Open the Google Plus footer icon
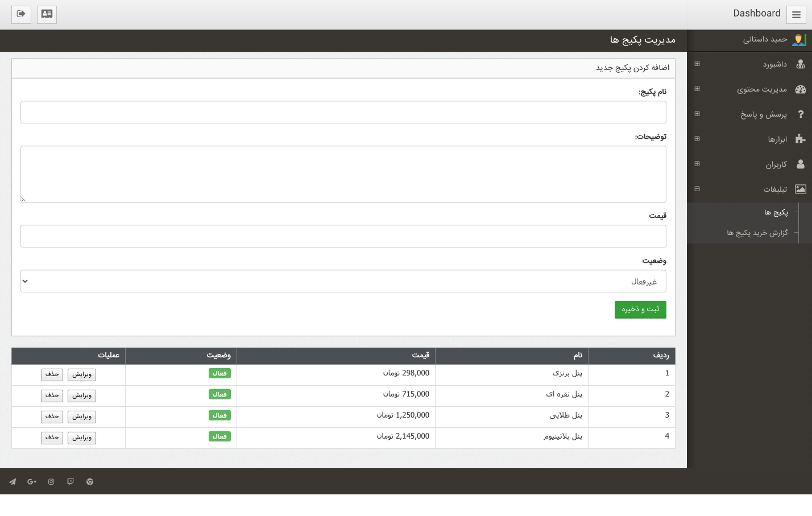The image size is (812, 516). [32, 482]
